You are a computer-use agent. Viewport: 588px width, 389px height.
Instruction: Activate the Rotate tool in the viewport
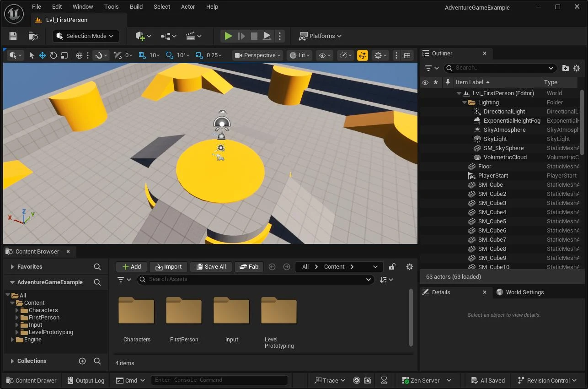tap(53, 55)
